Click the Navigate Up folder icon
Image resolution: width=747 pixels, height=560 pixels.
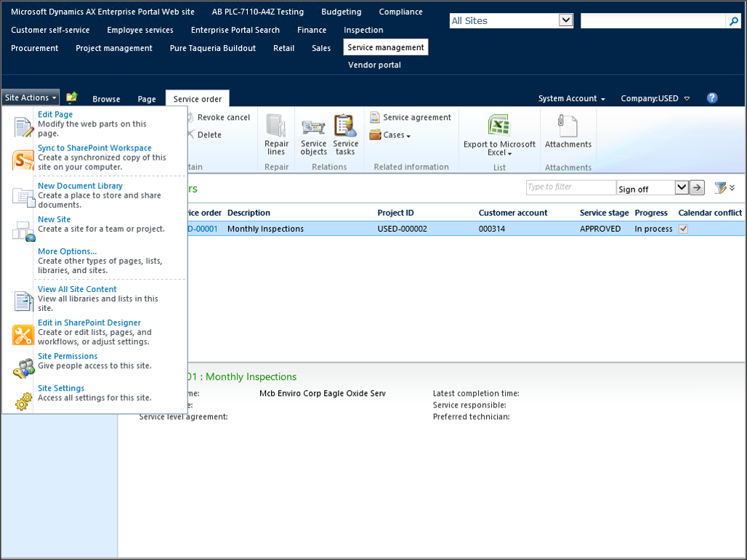point(71,98)
